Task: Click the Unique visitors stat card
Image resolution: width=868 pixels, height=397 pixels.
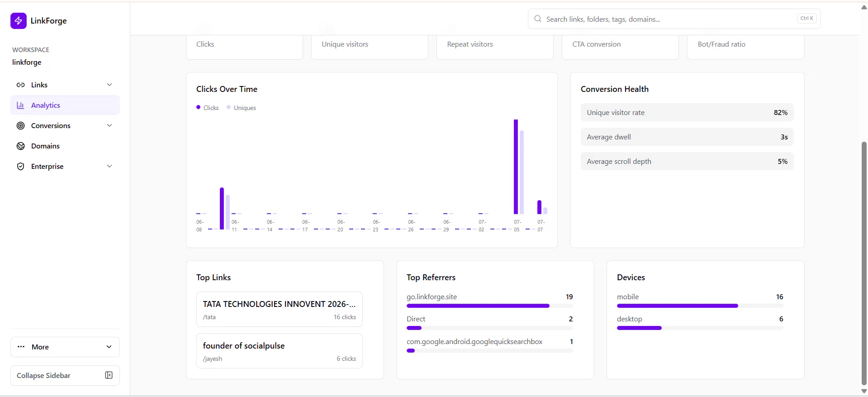Action: [x=370, y=47]
